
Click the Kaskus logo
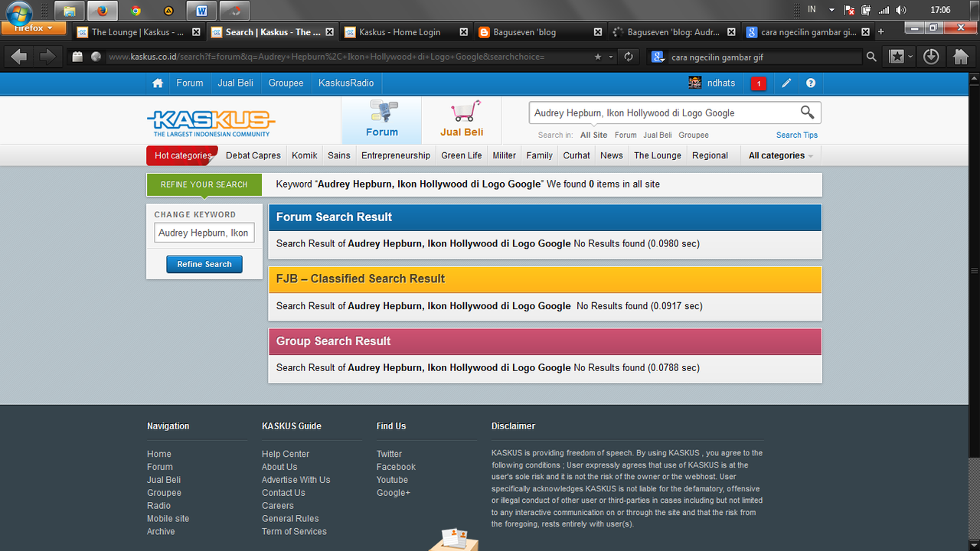pyautogui.click(x=211, y=122)
